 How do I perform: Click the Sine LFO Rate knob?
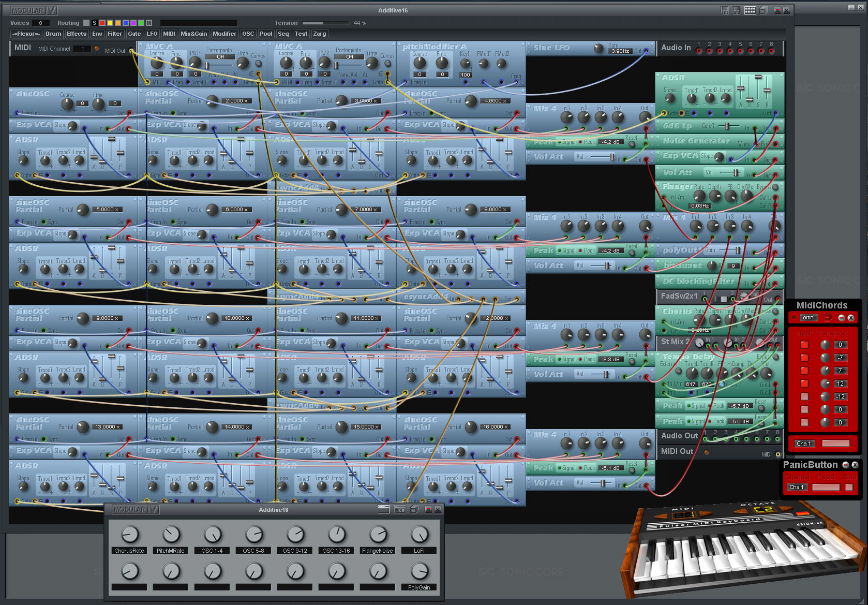(598, 48)
